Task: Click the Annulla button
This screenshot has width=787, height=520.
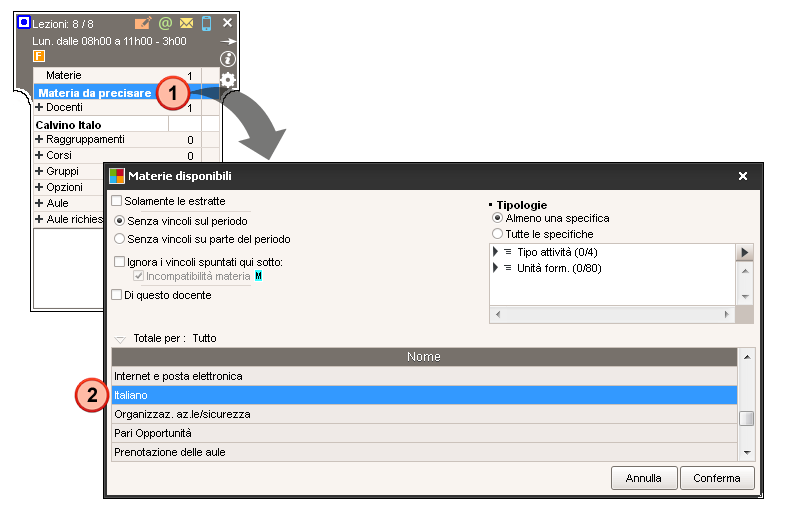Action: pyautogui.click(x=644, y=478)
